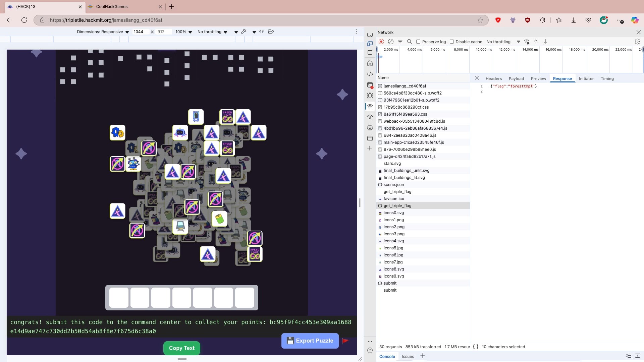Select the inspect element tool
644x362 pixels.
click(x=370, y=35)
